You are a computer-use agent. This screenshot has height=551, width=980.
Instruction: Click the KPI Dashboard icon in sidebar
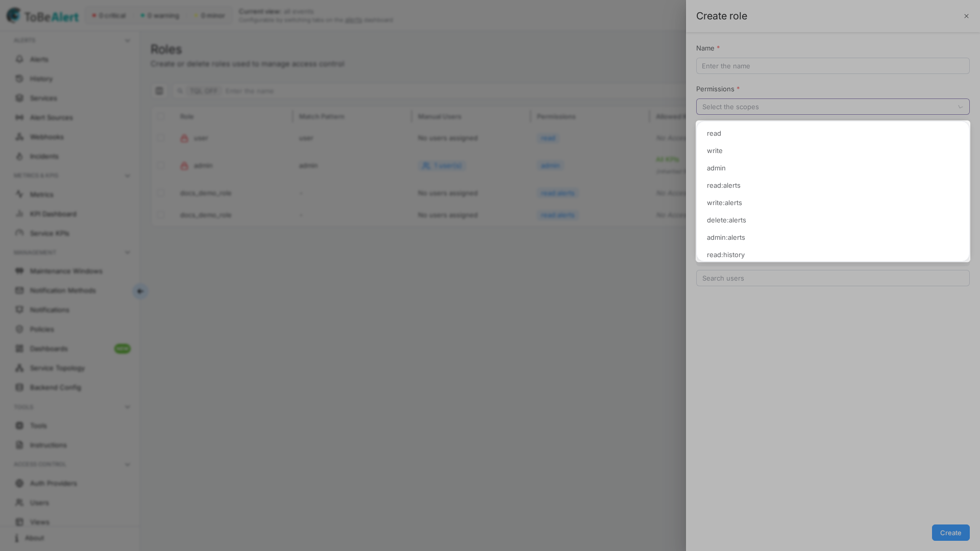coord(19,214)
